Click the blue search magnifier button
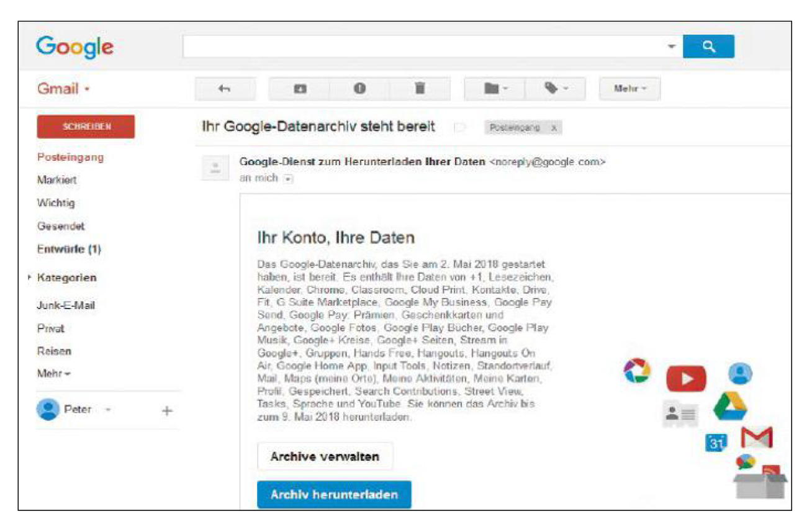This screenshot has height=524, width=812. (708, 47)
